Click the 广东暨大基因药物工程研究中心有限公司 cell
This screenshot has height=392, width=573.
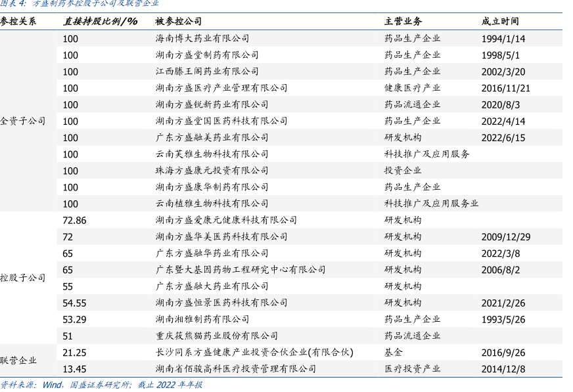(241, 270)
